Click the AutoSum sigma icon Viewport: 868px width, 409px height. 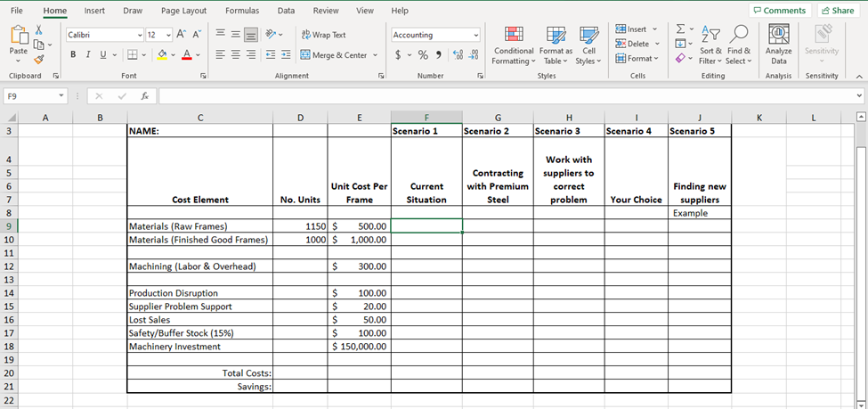click(x=681, y=29)
